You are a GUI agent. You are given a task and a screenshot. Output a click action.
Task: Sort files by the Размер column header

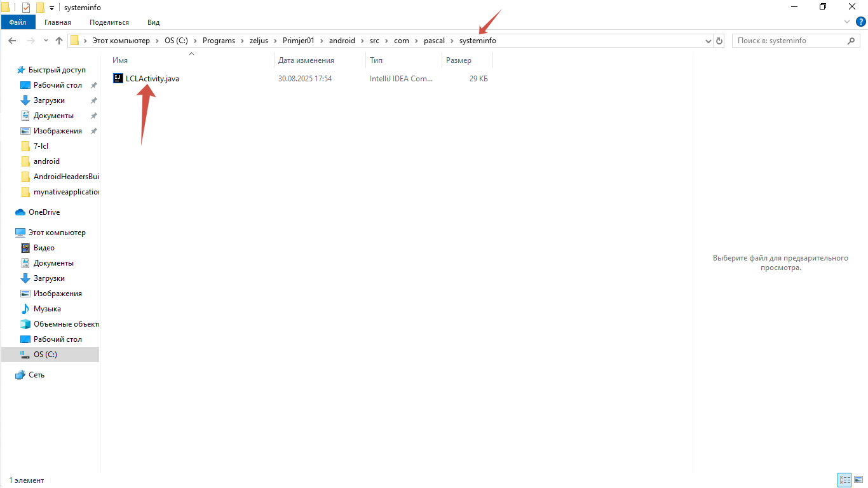click(459, 60)
